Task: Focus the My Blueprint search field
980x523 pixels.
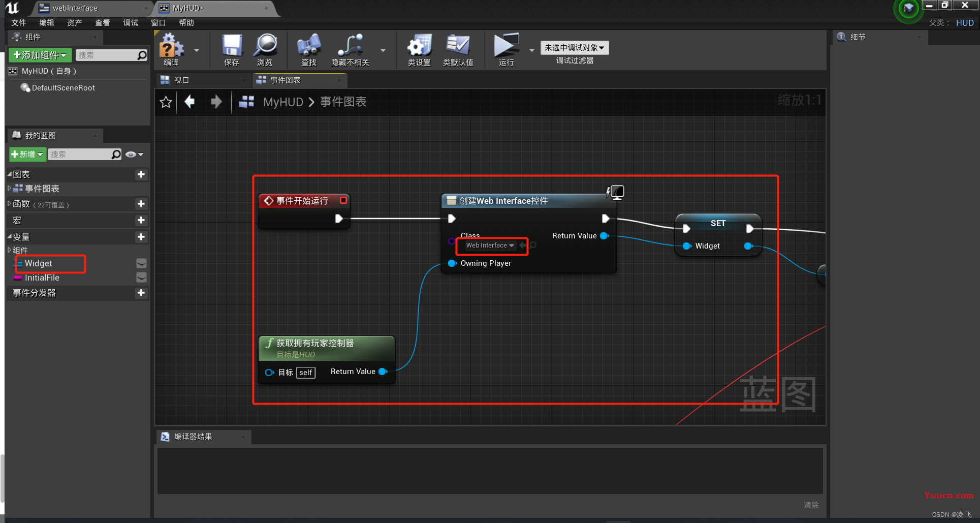Action: (79, 154)
